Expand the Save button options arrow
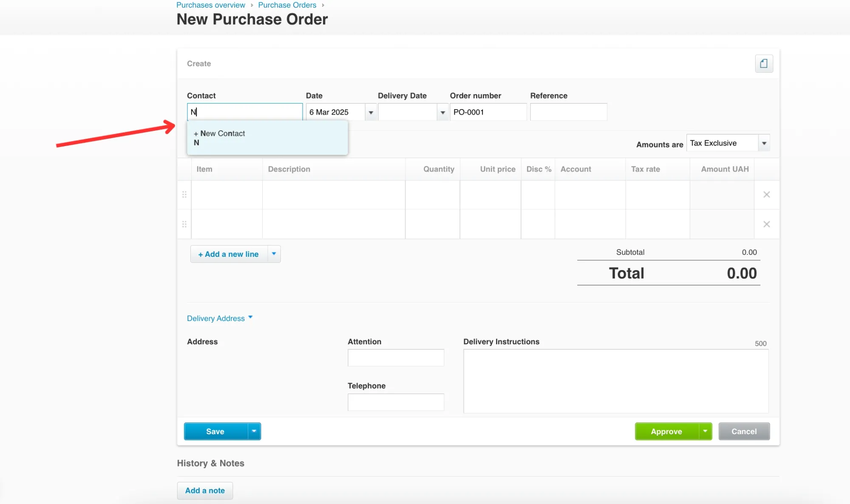This screenshot has width=850, height=504. pos(254,431)
